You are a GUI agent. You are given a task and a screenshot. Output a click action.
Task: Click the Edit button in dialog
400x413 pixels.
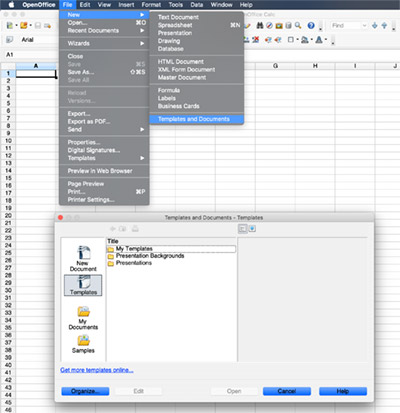(139, 391)
